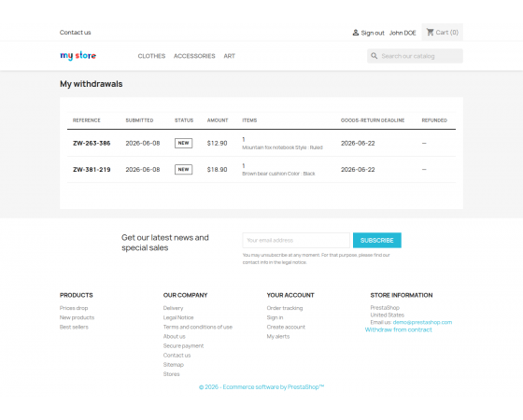Focus the Your email address newsletter field
Image resolution: width=523 pixels, height=420 pixels.
click(x=296, y=241)
